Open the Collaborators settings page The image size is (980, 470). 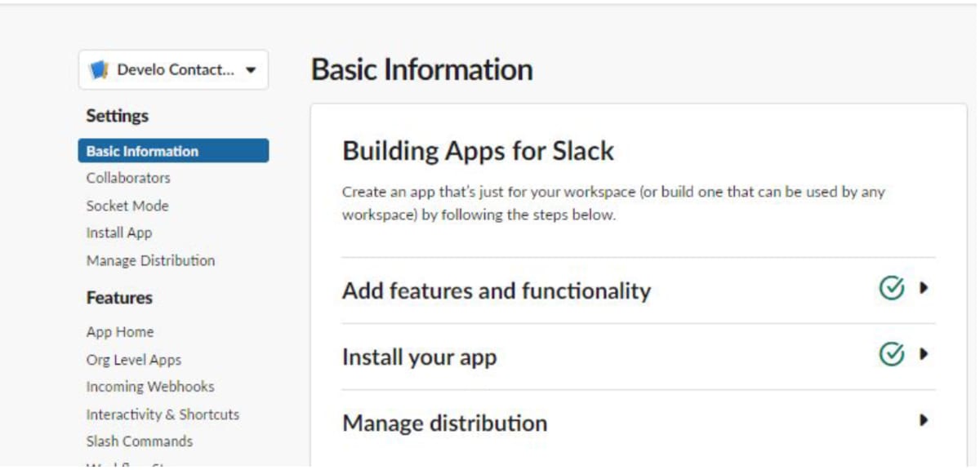[x=127, y=178]
